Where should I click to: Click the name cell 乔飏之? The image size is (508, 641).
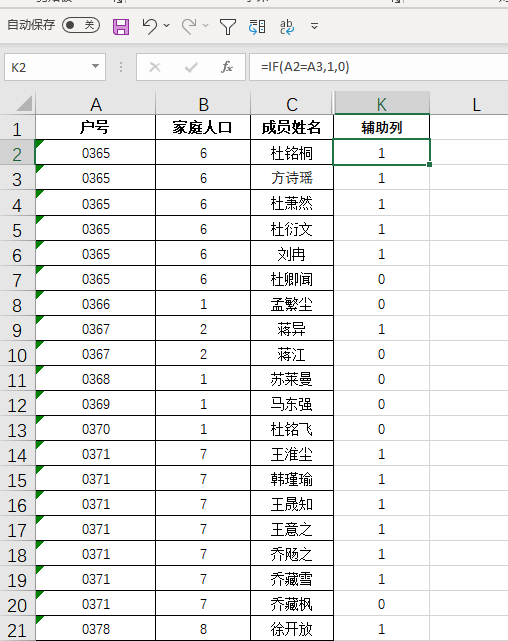click(292, 554)
